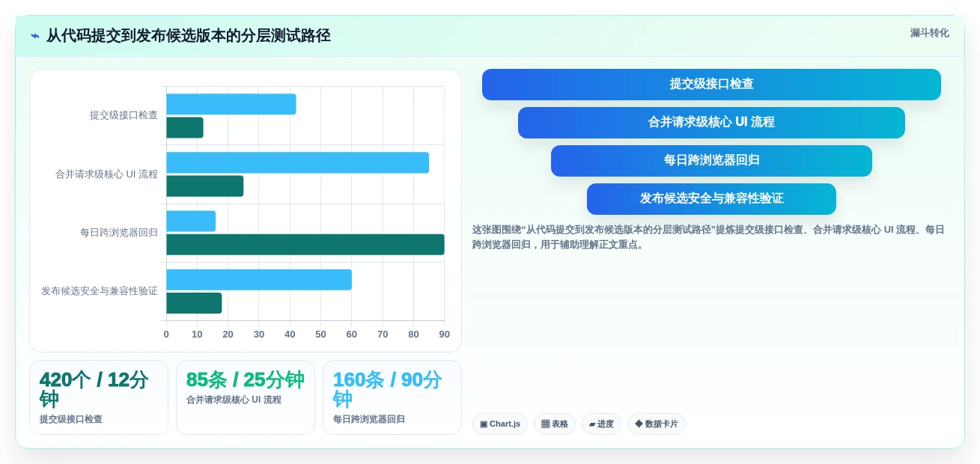The image size is (980, 464).
Task: Click the chart axis label 发布候选安全与兼容性验证
Action: point(100,291)
